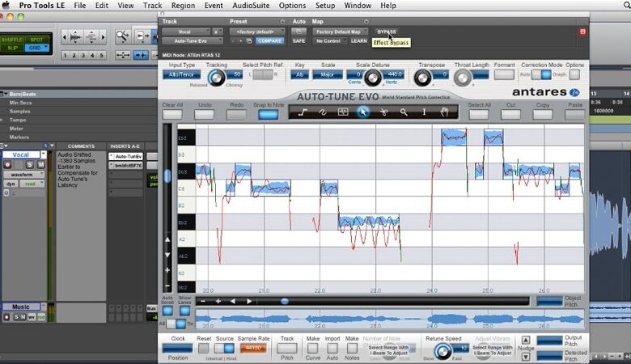Open the Factory Default Map dropdown
Image resolution: width=631 pixels, height=364 pixels.
pyautogui.click(x=341, y=32)
